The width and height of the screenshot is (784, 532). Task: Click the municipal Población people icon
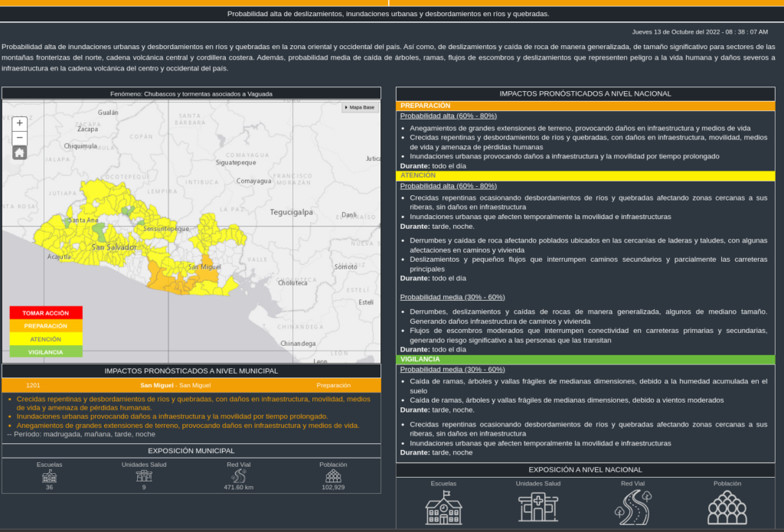click(x=333, y=475)
